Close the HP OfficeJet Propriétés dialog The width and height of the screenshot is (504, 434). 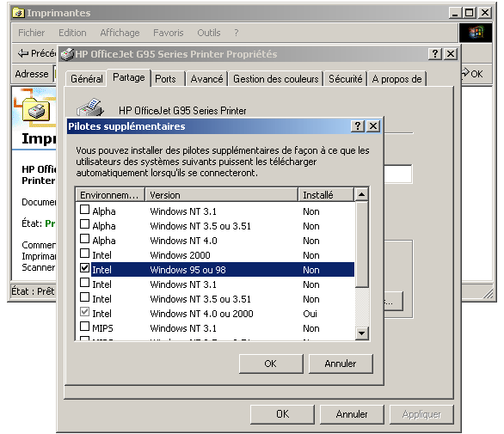[451, 53]
